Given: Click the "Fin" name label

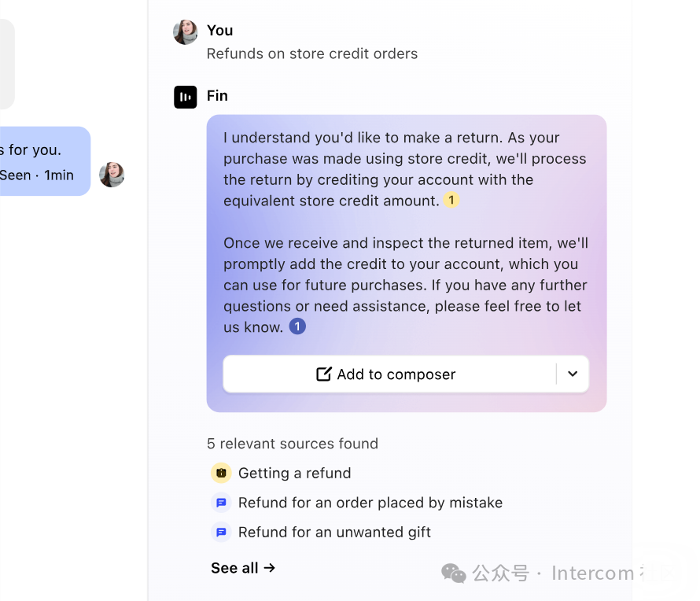Looking at the screenshot, I should coord(217,96).
